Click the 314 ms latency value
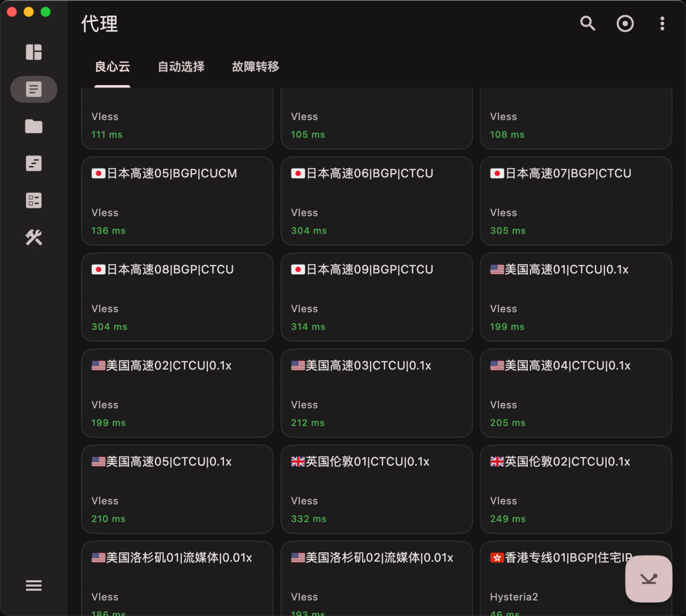686x616 pixels. (x=308, y=327)
